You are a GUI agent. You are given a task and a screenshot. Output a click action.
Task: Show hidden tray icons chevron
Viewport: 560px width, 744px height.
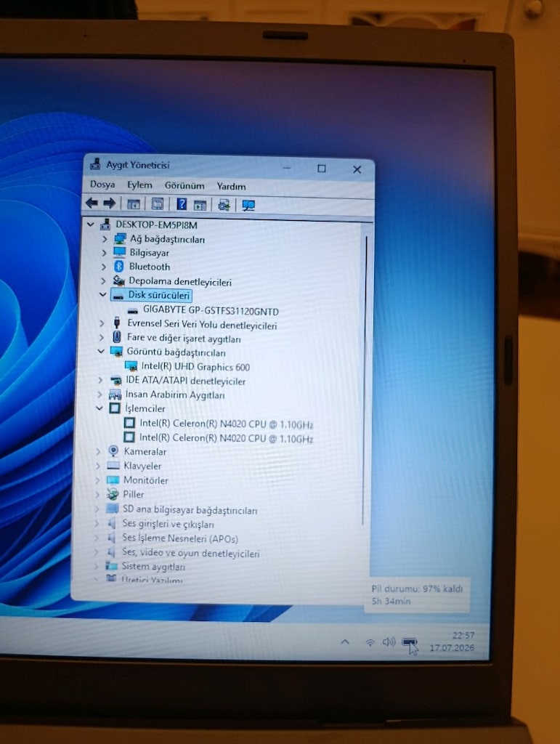(345, 642)
